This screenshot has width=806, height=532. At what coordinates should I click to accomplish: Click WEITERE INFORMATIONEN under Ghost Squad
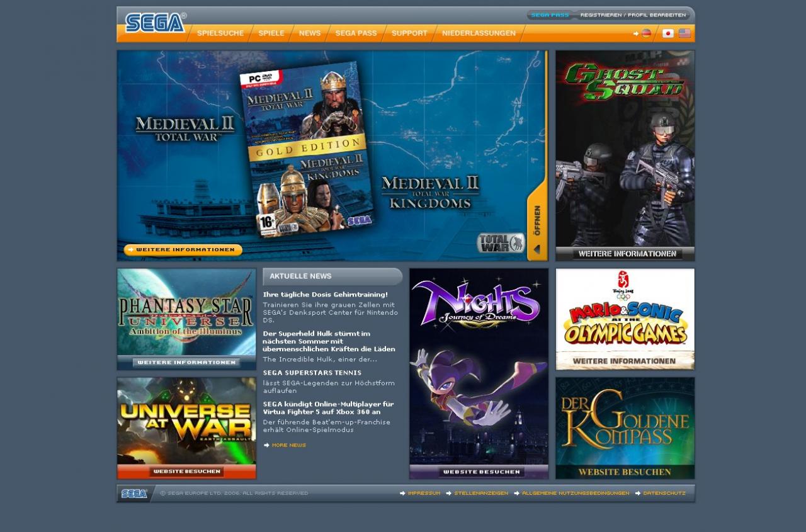click(627, 254)
